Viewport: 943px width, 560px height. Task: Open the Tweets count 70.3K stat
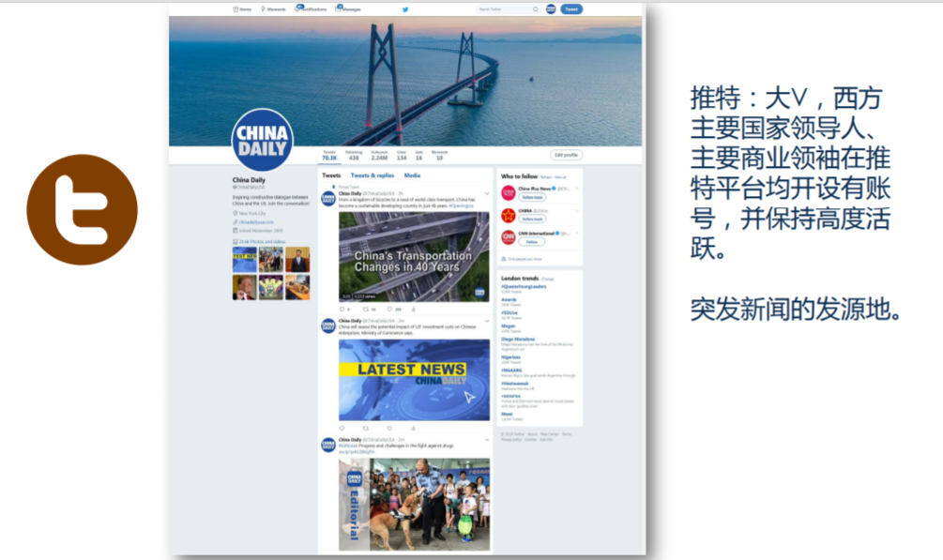click(329, 155)
